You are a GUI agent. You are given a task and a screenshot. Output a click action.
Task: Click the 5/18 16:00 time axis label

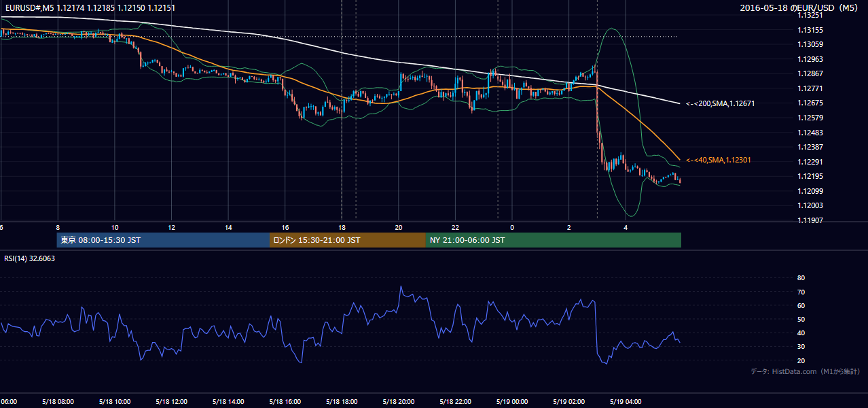pyautogui.click(x=285, y=401)
